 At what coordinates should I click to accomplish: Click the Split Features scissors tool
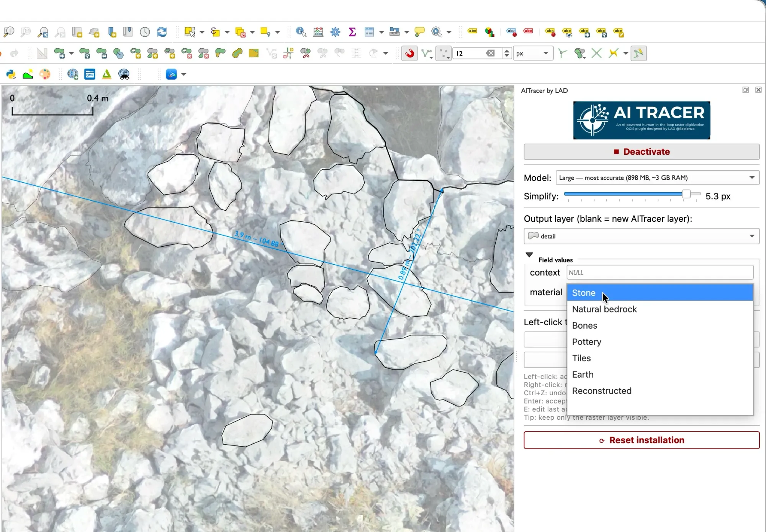(306, 53)
